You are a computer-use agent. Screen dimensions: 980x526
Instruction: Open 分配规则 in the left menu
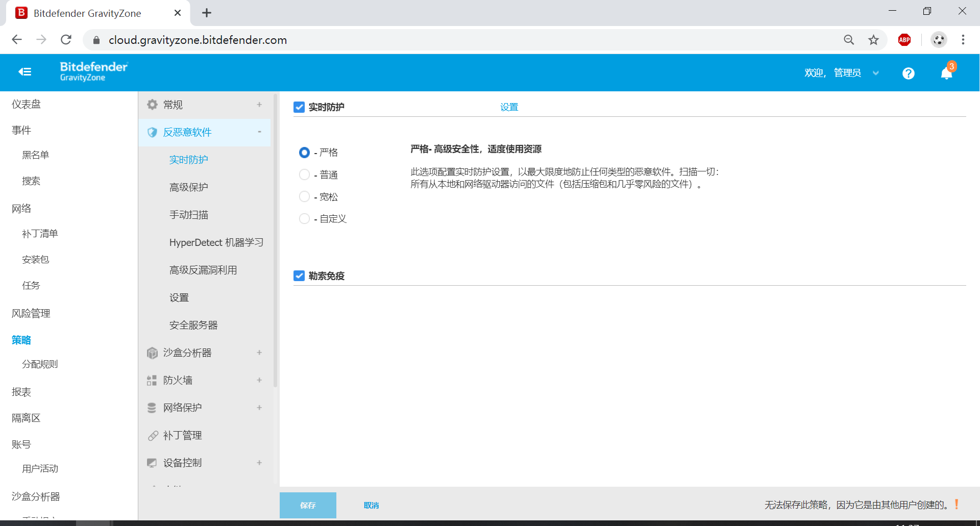pos(40,364)
